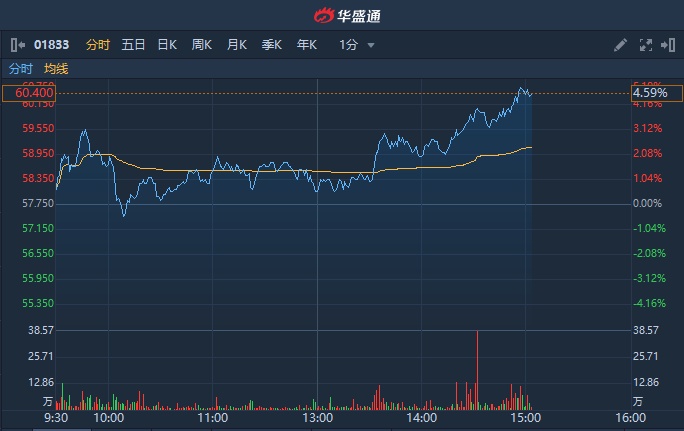Switch to the 分时 intraday tab
684x431 pixels.
pyautogui.click(x=97, y=45)
